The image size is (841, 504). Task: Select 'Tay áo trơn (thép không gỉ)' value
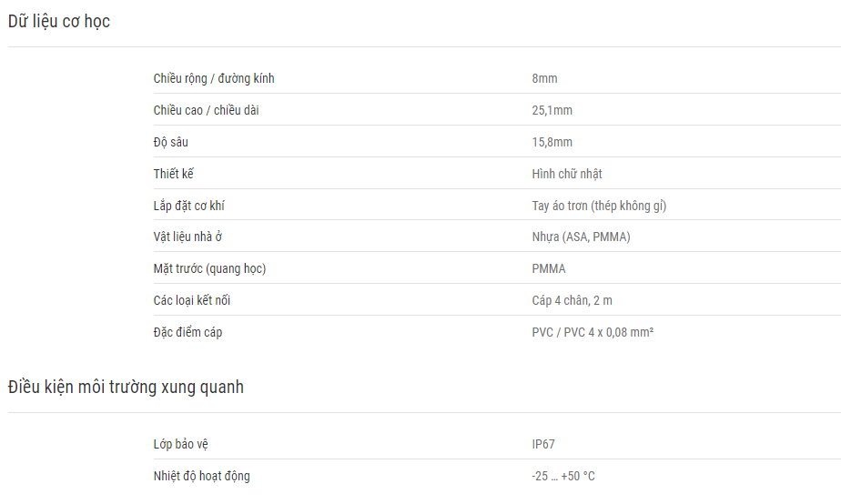pos(599,206)
